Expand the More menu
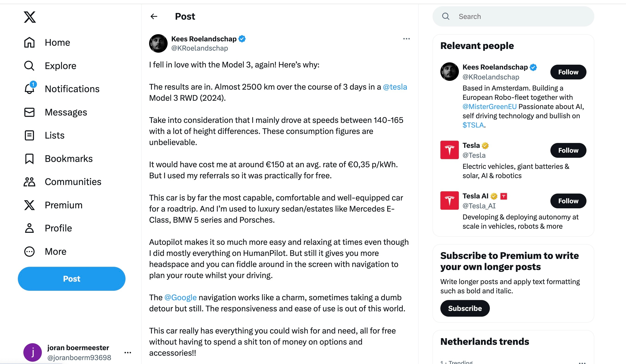The height and width of the screenshot is (364, 626). [29, 252]
